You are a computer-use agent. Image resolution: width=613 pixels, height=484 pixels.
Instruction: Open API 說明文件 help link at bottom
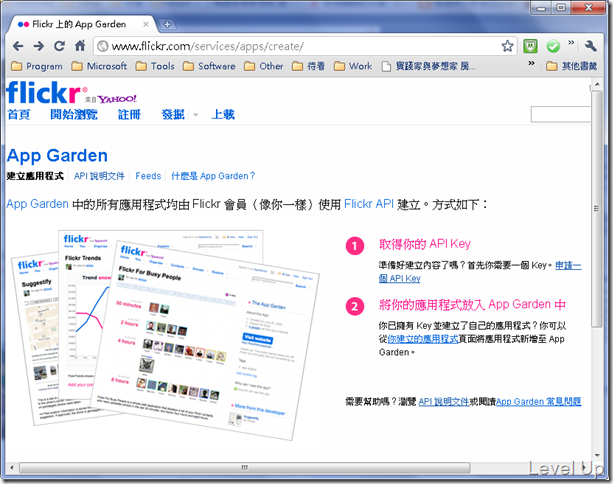click(444, 402)
